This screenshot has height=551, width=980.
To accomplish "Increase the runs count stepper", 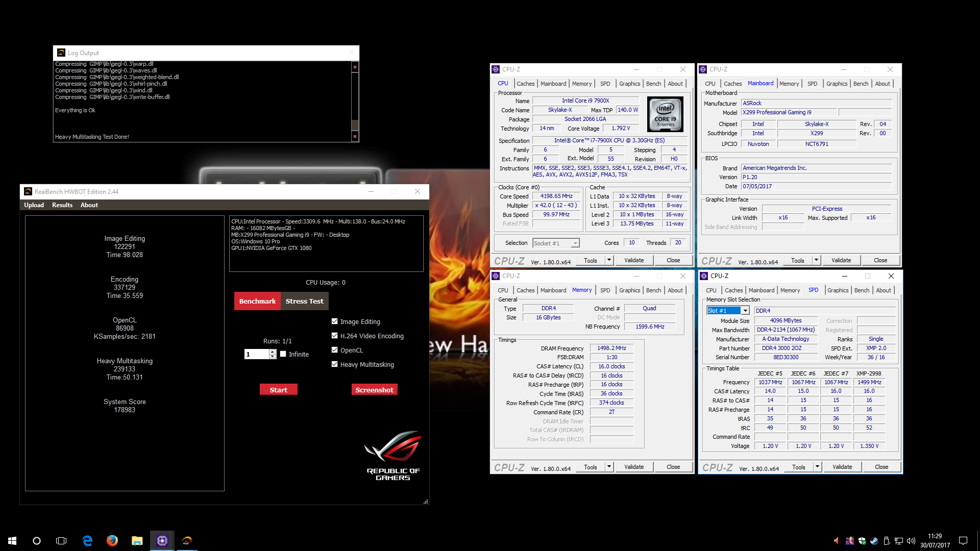I will pyautogui.click(x=273, y=352).
